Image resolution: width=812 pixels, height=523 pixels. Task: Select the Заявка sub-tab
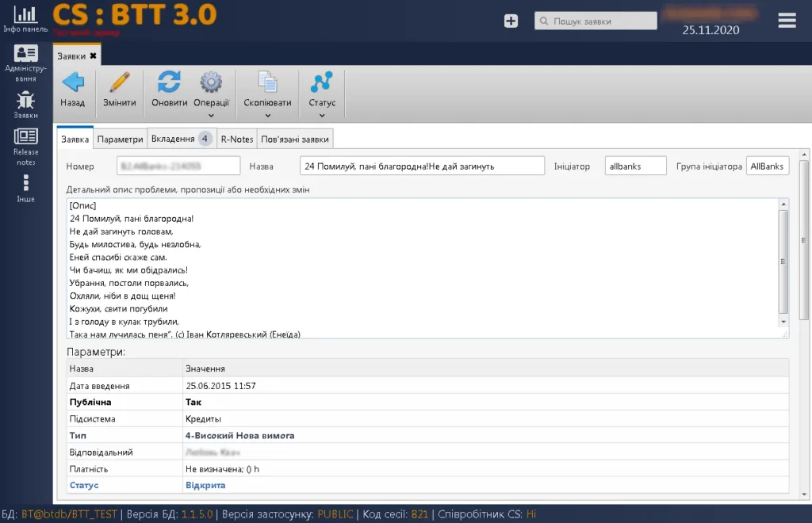[x=75, y=139]
